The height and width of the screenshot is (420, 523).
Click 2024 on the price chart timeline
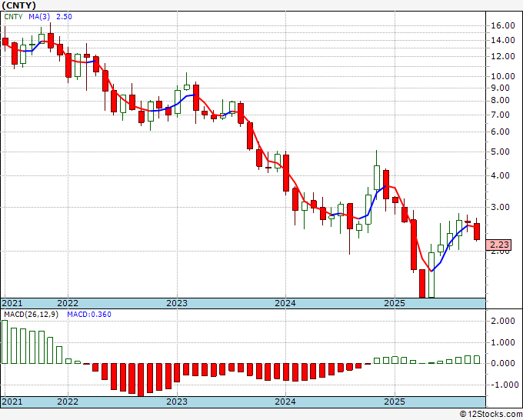click(285, 303)
